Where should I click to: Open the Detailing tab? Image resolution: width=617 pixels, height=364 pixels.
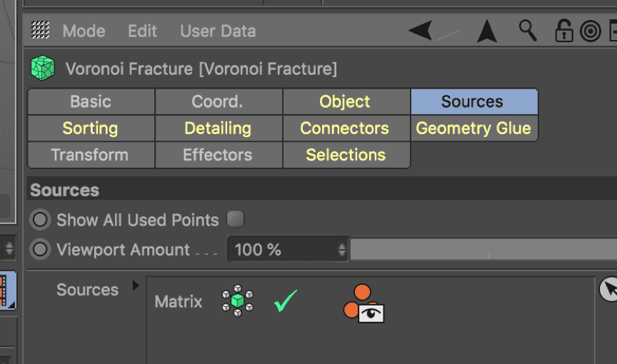[x=218, y=128]
